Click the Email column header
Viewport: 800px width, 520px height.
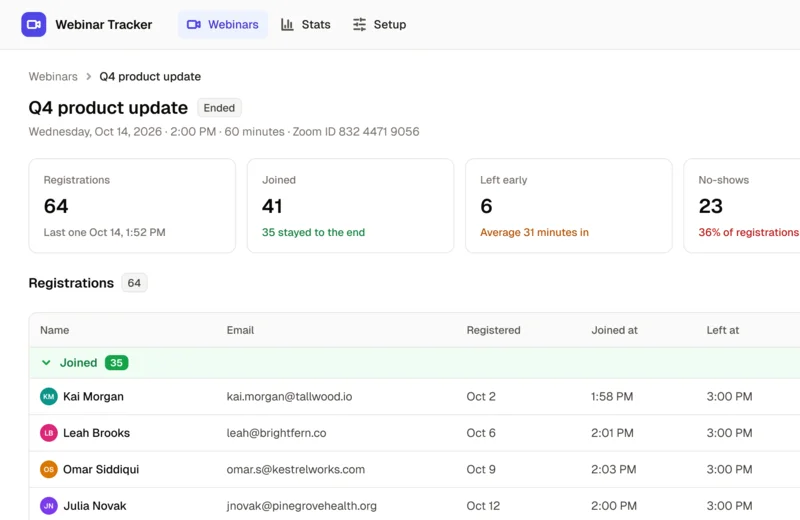pyautogui.click(x=240, y=330)
